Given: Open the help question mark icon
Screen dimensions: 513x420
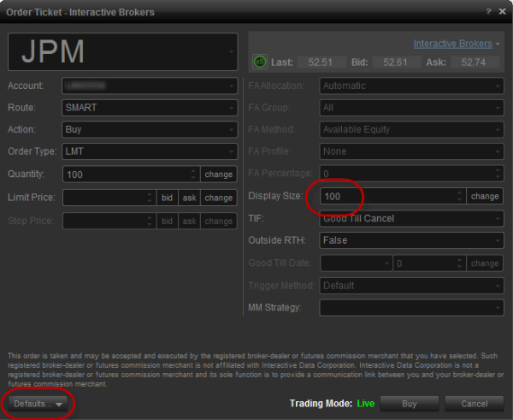Looking at the screenshot, I should point(488,11).
